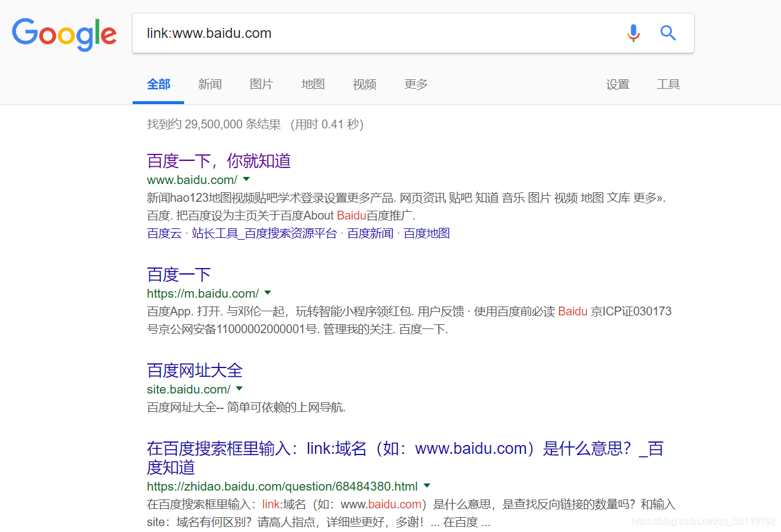781x532 pixels.
Task: Click the green URL www.baidu.com/
Action: click(x=192, y=180)
